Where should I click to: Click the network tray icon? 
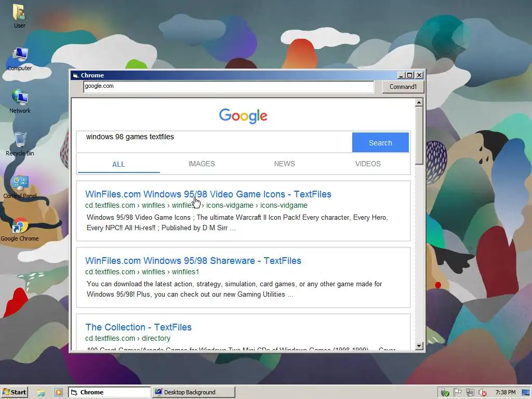coord(470,393)
